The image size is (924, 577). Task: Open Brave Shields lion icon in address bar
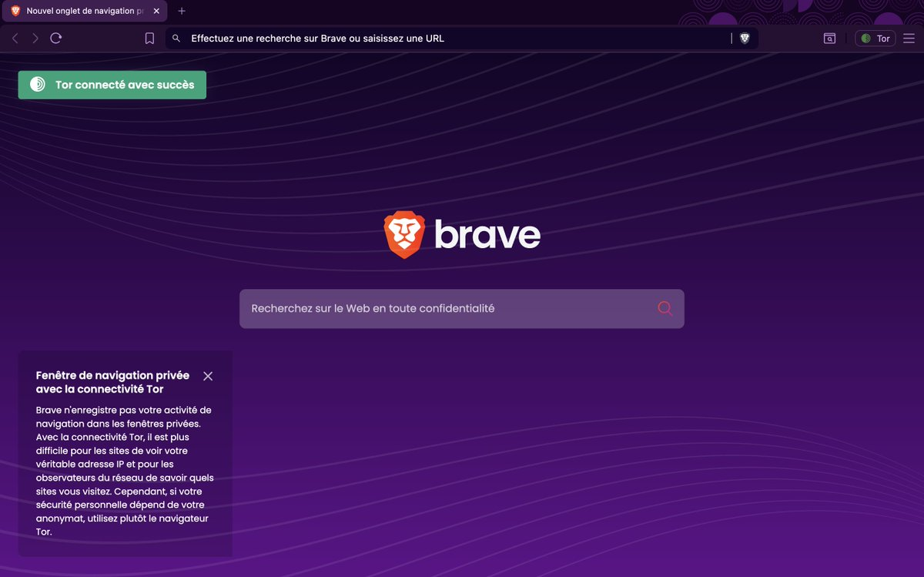tap(745, 39)
